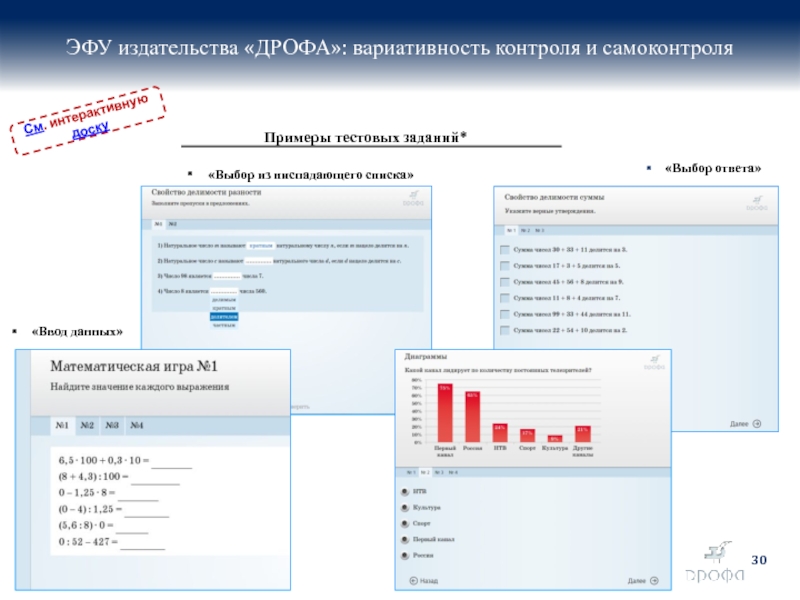This screenshot has width=800, height=600.
Task: Click the Культура bar in the chart
Action: (555, 439)
